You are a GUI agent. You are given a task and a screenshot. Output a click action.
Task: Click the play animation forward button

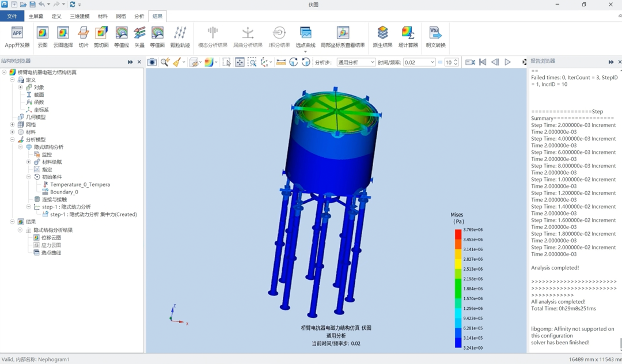click(x=507, y=62)
